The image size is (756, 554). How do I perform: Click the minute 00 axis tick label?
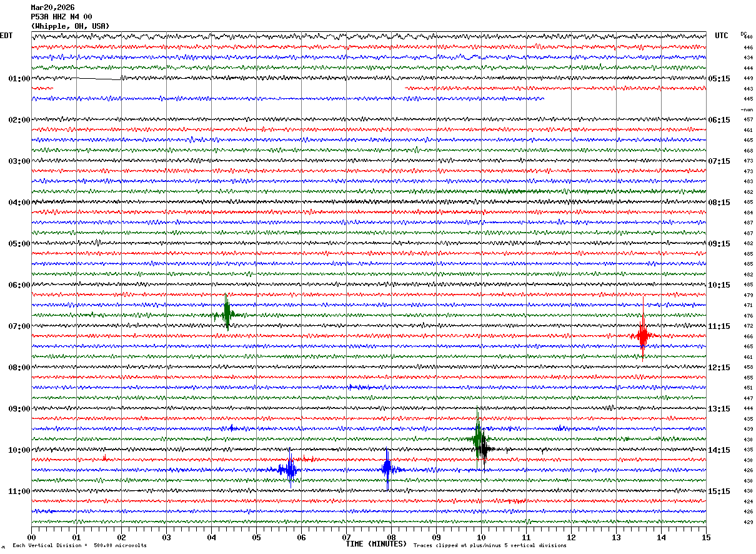[x=31, y=537]
